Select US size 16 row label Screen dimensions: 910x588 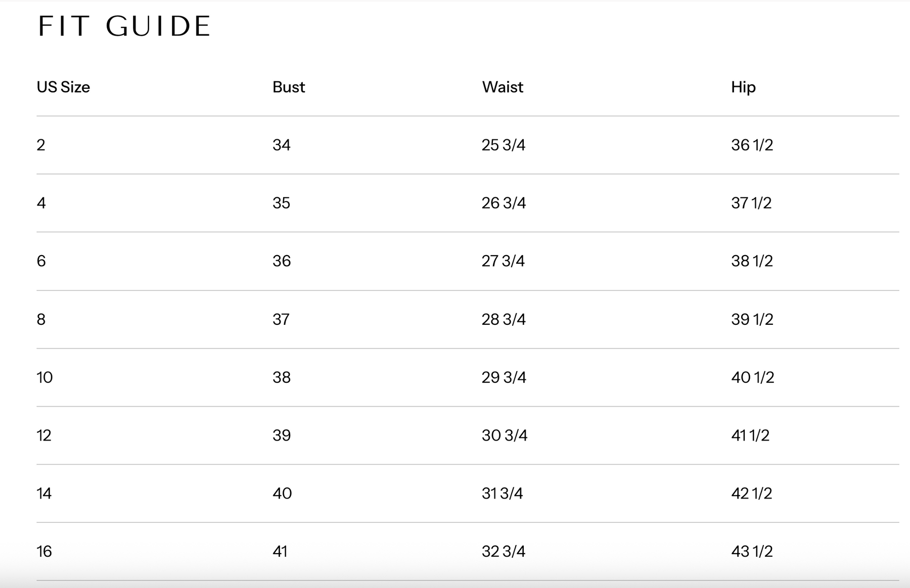(44, 551)
